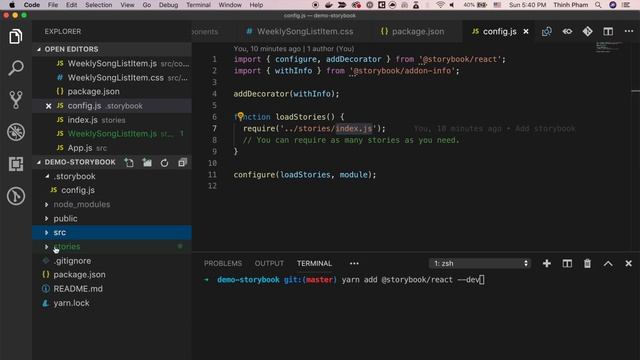640x360 pixels.
Task: Switch to the OUTPUT panel tab
Action: point(269,264)
